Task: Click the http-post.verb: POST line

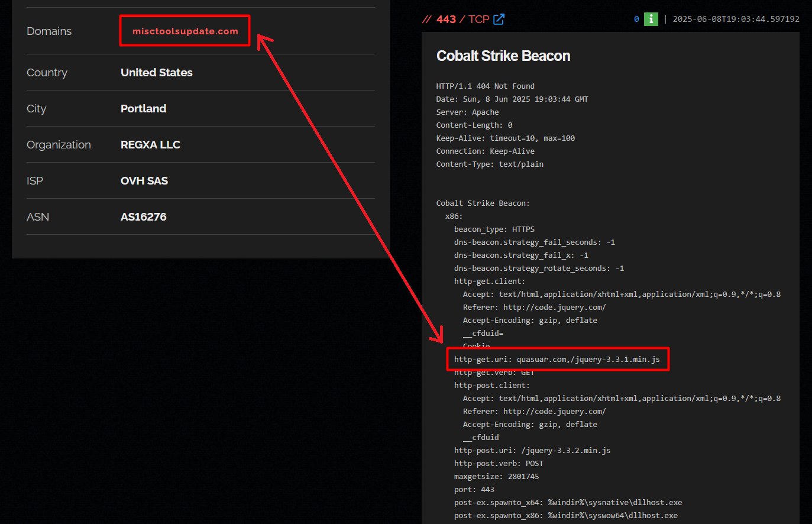Action: coord(499,464)
